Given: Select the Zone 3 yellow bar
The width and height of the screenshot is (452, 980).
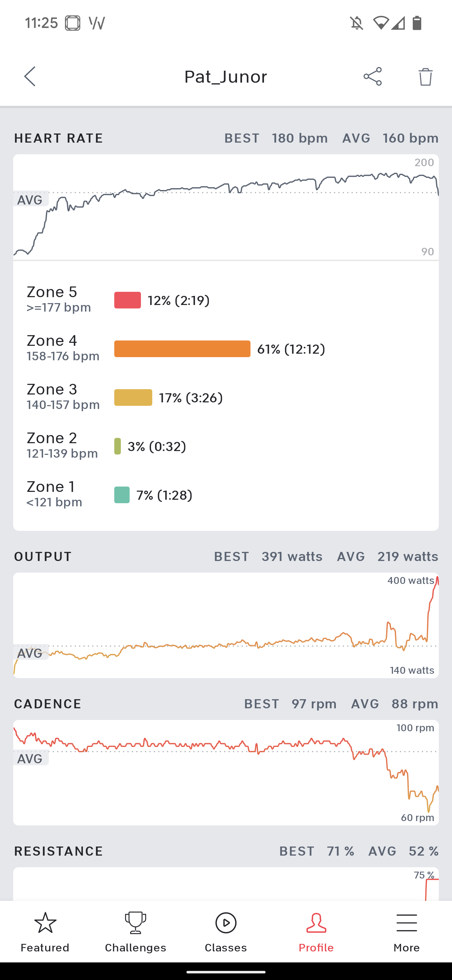Looking at the screenshot, I should (x=133, y=398).
